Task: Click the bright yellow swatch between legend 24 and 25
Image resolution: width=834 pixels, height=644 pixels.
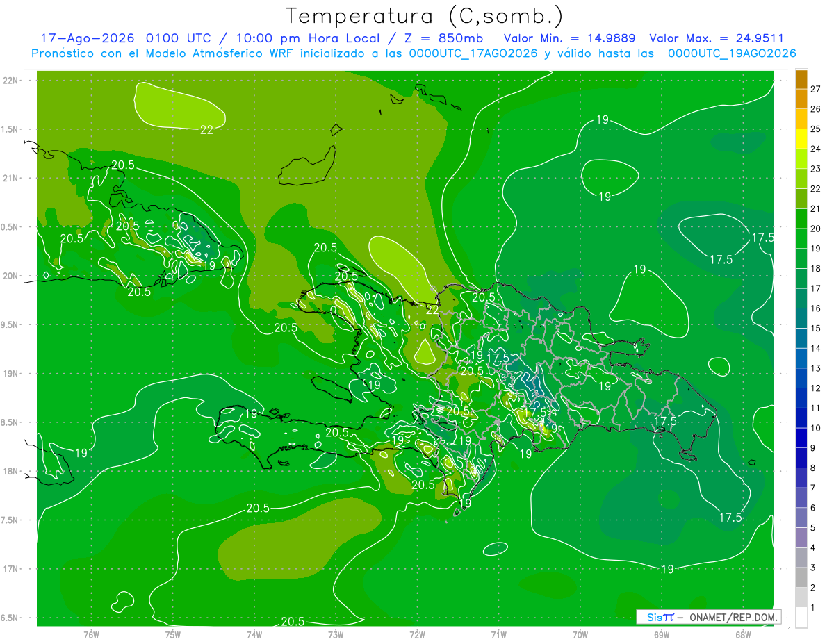Action: [x=801, y=139]
